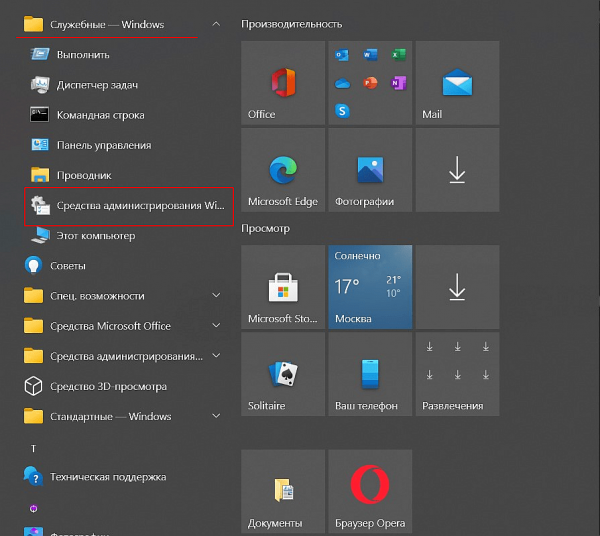This screenshot has height=536, width=600.
Task: Click the OneDrive icon in Office group tile
Action: click(x=342, y=83)
